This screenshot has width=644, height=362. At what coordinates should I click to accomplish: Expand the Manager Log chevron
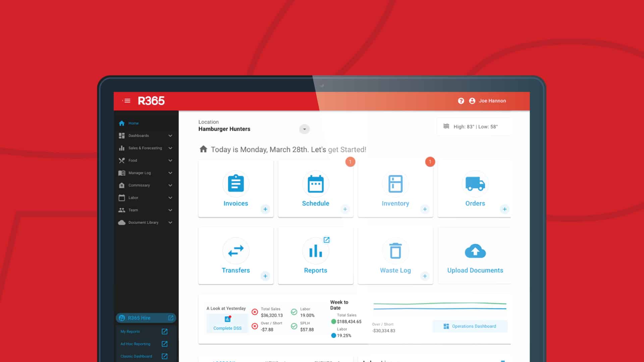click(170, 173)
